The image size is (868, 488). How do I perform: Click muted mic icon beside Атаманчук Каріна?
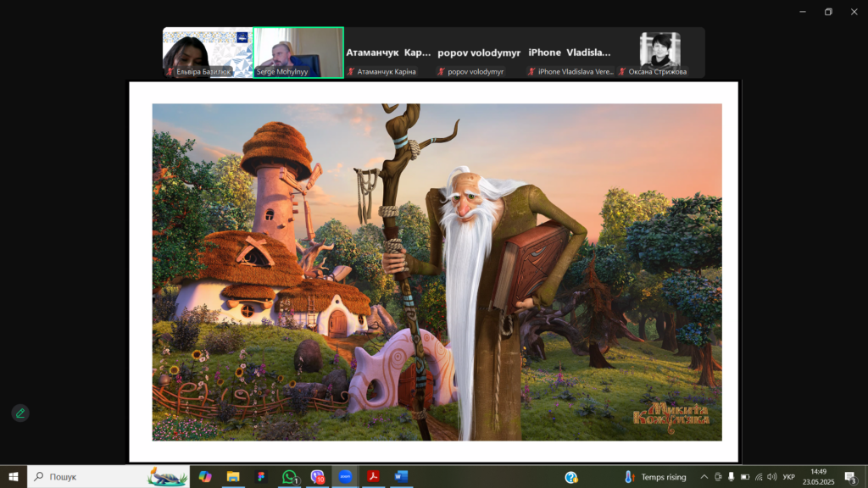(x=351, y=71)
